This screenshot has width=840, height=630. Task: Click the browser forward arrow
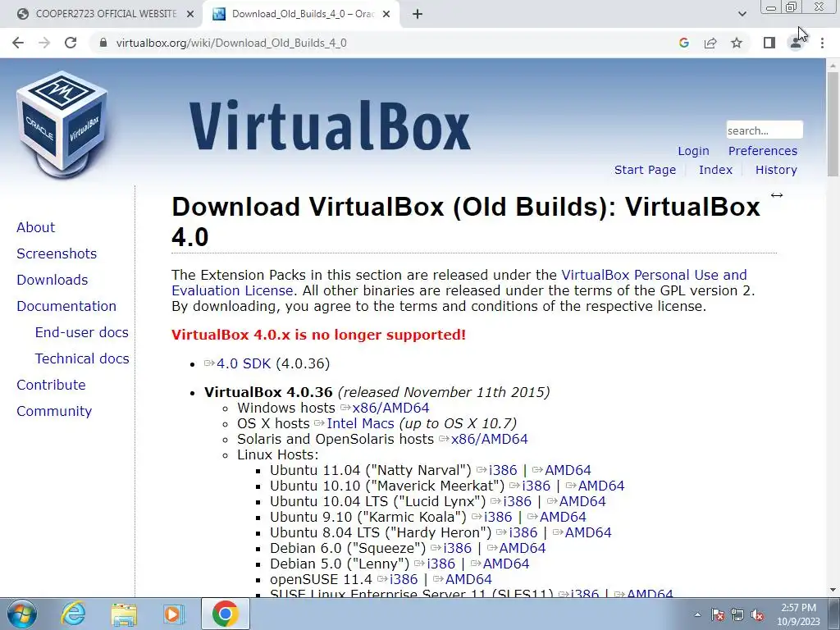coord(44,43)
